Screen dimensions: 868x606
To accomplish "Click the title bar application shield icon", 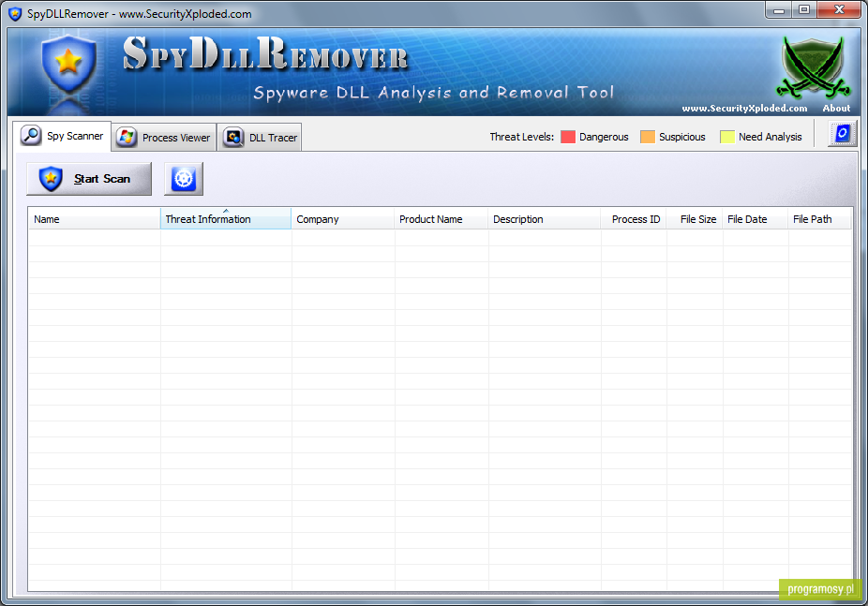I will click(16, 14).
